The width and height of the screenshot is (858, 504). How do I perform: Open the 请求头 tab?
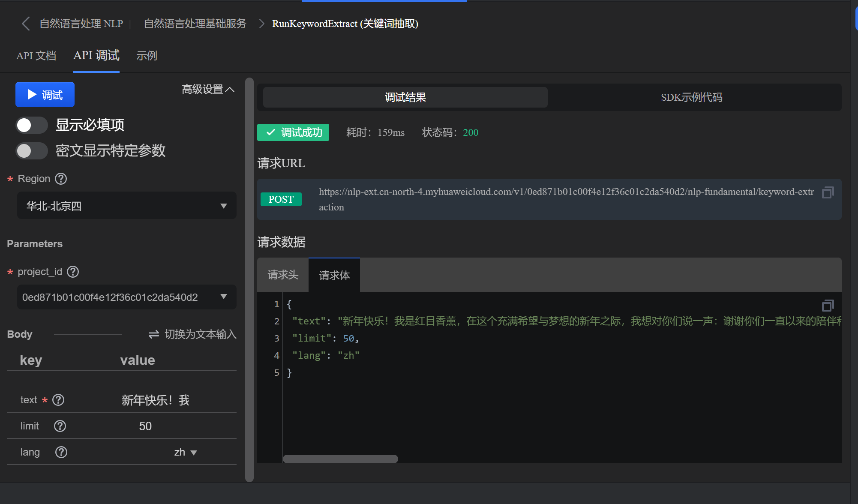pyautogui.click(x=283, y=275)
